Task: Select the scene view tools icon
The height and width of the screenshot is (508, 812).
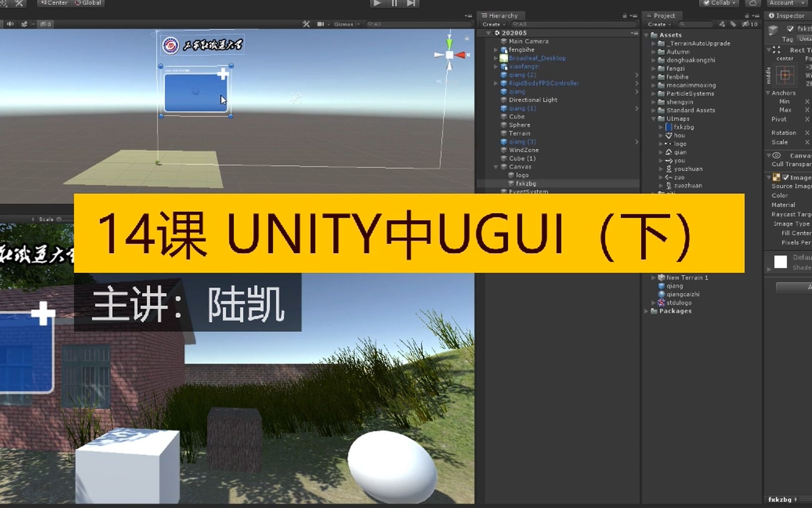Action: 306,24
